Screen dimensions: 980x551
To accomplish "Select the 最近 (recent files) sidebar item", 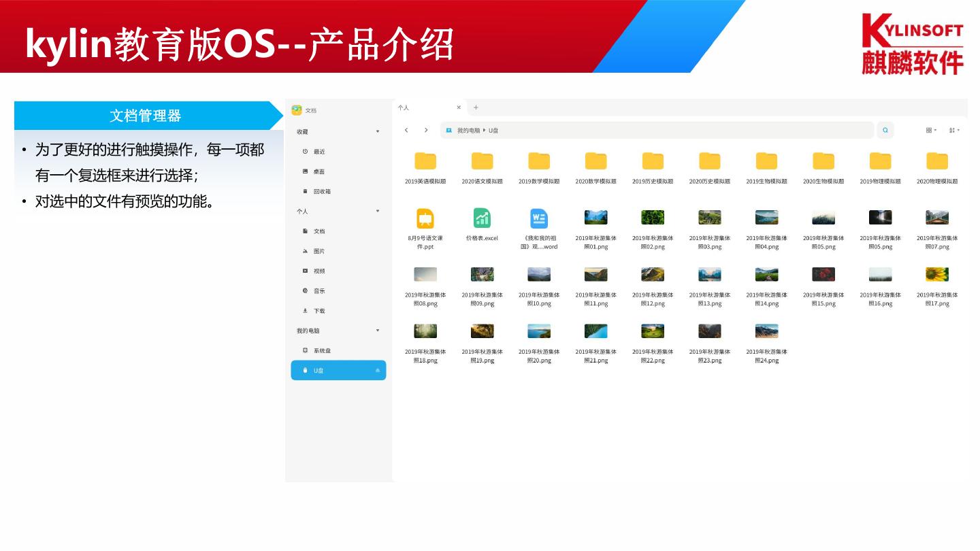I will pos(320,152).
